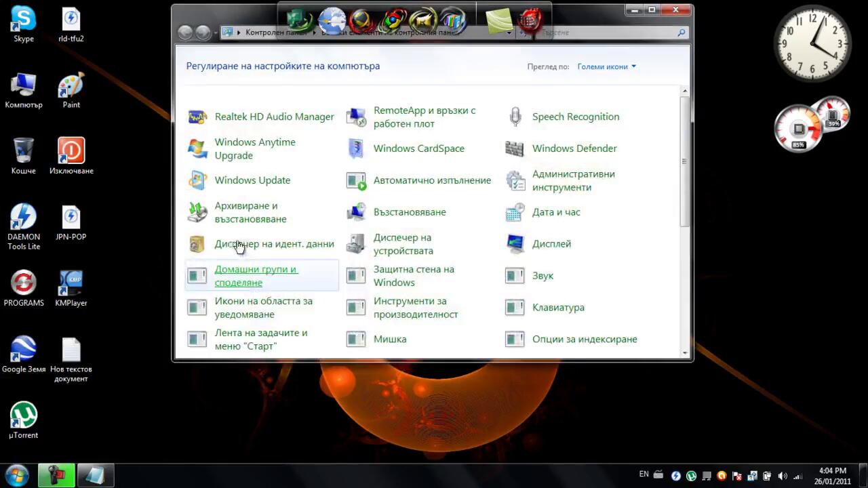Open the Големи икони view dropdown
The width and height of the screenshot is (868, 488).
pos(606,66)
